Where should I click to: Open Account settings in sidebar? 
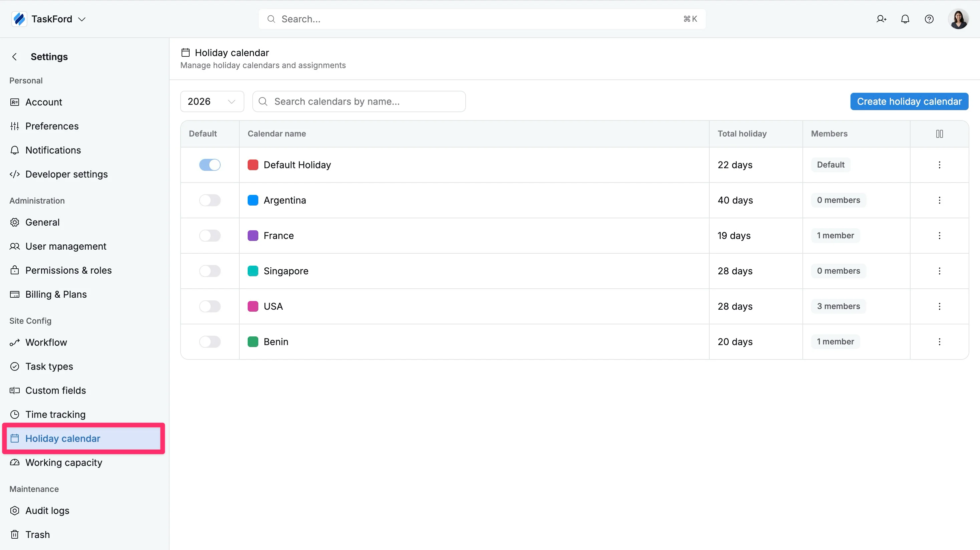(x=83, y=102)
